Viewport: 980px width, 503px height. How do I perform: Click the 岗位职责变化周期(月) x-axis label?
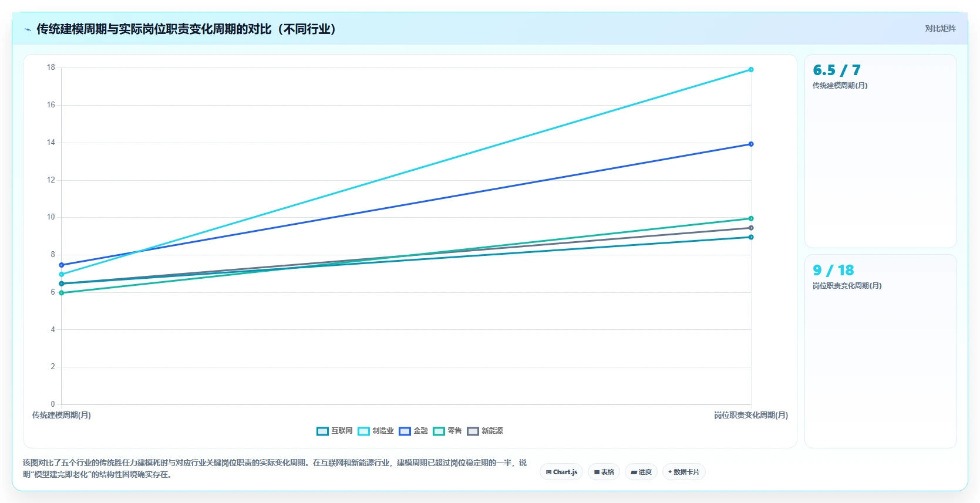tap(751, 416)
